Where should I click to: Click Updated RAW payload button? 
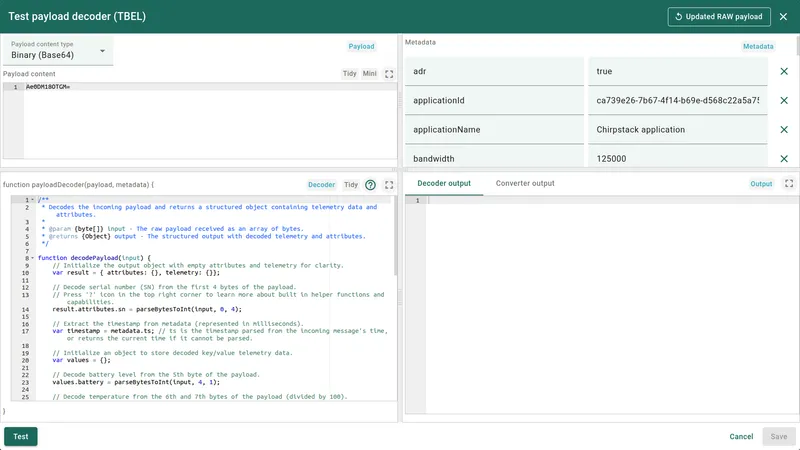[719, 17]
